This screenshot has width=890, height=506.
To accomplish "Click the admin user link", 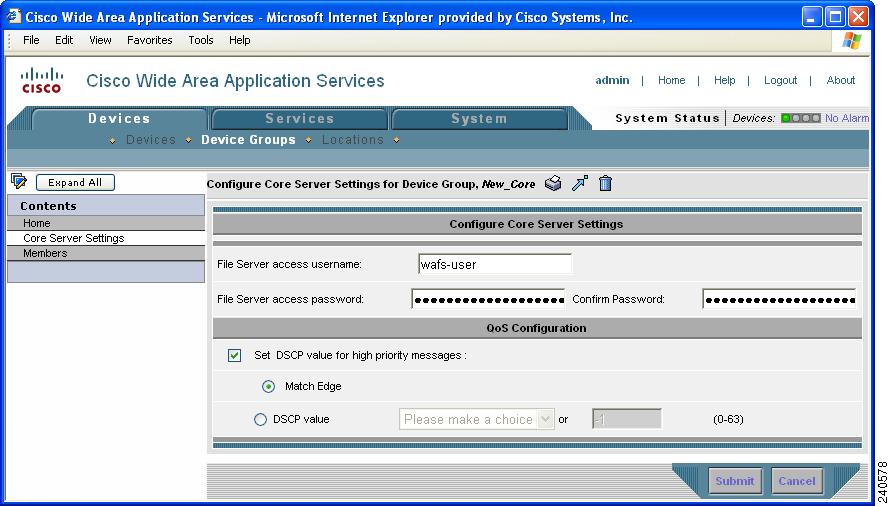I will [x=612, y=80].
